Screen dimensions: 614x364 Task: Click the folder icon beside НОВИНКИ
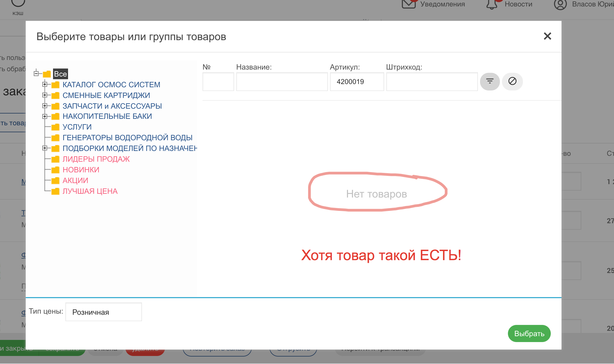click(55, 170)
